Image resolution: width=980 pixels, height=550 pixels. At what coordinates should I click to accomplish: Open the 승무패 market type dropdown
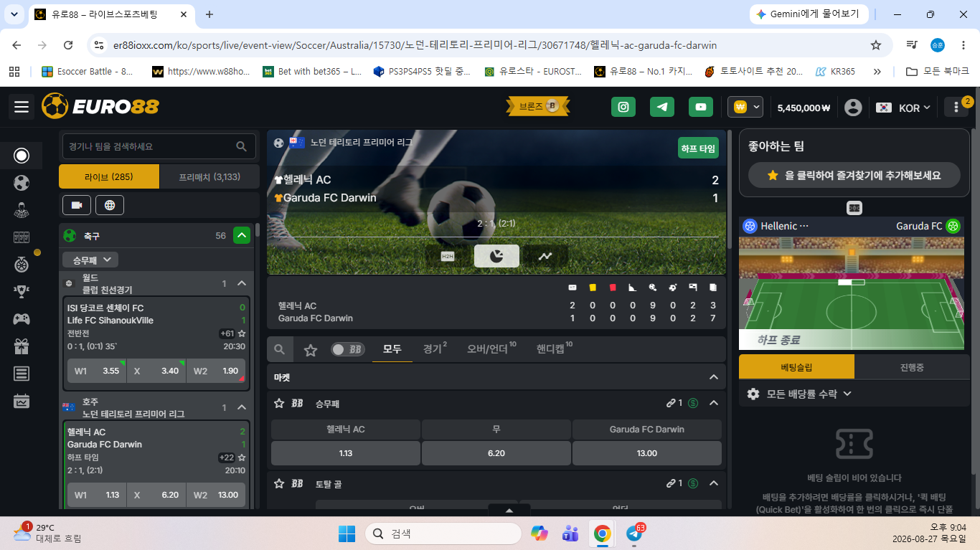click(90, 260)
